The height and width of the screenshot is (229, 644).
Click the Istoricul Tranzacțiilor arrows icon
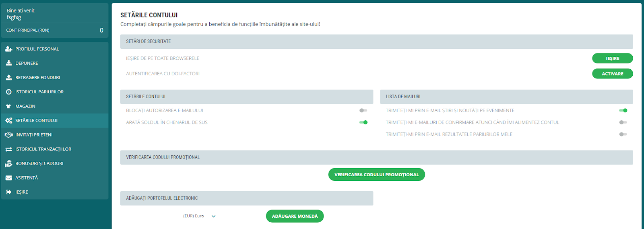(8, 149)
